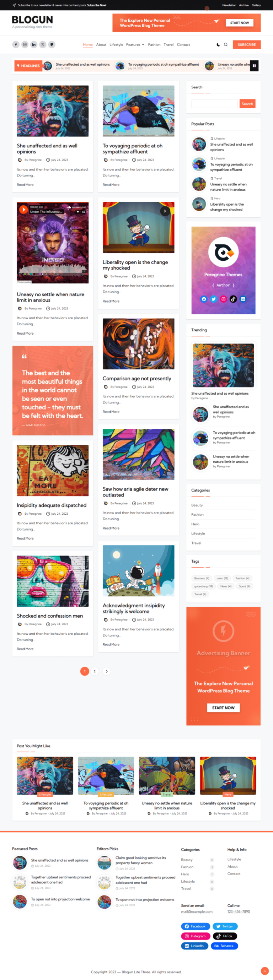Pause the headlines ticker
This screenshot has width=273, height=980.
(255, 65)
